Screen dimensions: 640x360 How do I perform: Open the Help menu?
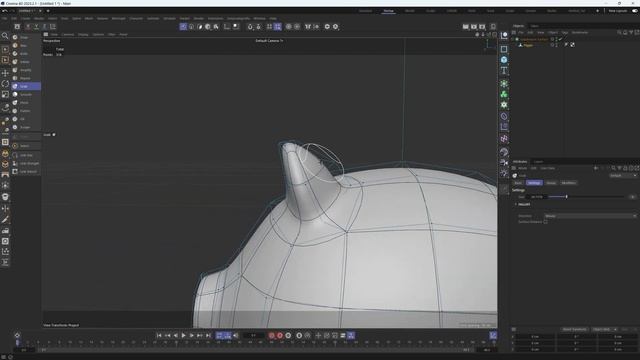273,18
